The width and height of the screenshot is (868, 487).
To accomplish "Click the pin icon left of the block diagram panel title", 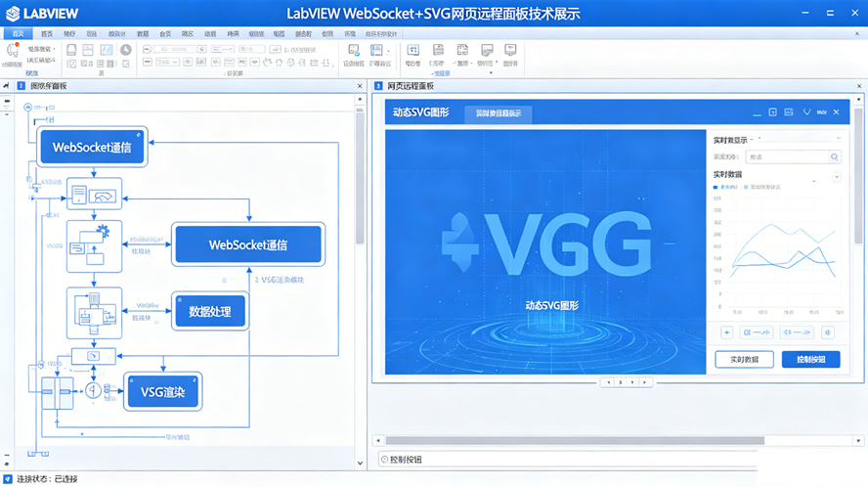I will pos(6,86).
